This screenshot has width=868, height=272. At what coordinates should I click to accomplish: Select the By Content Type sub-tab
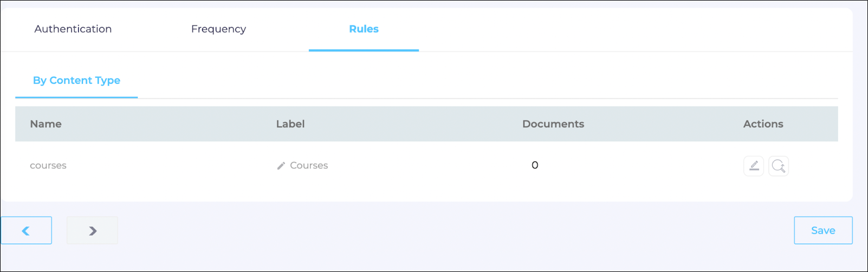(76, 81)
